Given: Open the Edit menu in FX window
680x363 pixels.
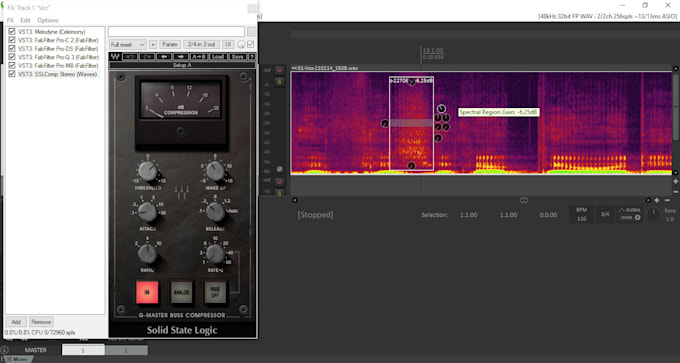Looking at the screenshot, I should click(26, 20).
